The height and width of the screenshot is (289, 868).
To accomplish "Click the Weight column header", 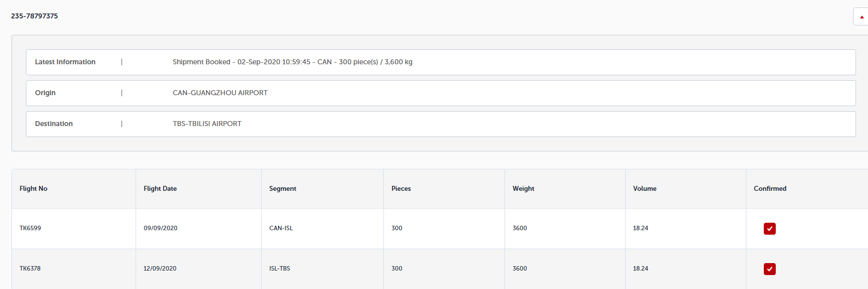I will 523,189.
